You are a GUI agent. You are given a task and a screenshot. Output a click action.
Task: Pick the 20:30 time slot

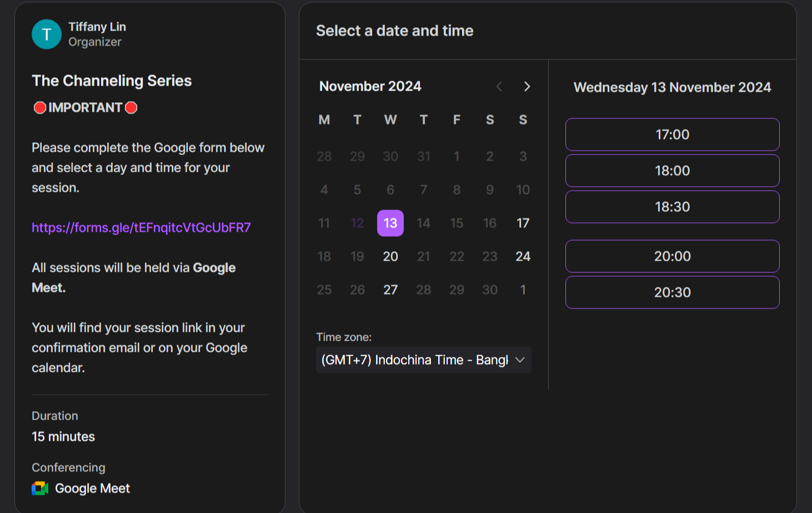click(x=672, y=292)
